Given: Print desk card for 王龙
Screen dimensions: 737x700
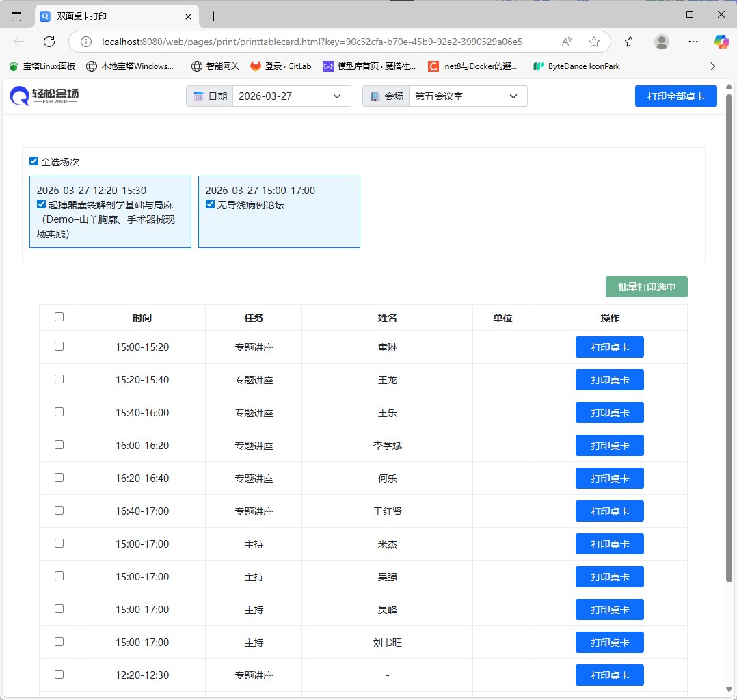Looking at the screenshot, I should [610, 380].
